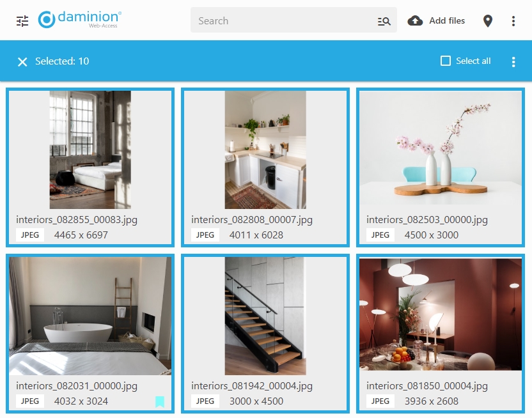Open selection bar three-dot options menu
This screenshot has width=532, height=418.
513,62
